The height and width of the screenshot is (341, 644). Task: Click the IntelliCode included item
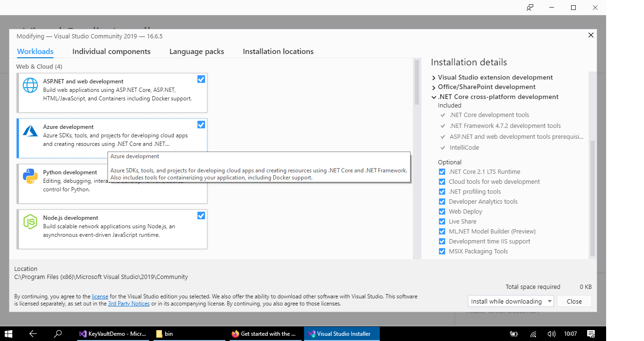tap(464, 147)
